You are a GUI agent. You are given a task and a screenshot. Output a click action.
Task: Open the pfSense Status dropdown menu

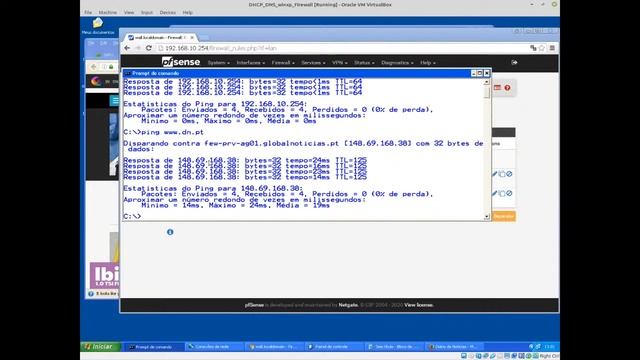[x=364, y=63]
